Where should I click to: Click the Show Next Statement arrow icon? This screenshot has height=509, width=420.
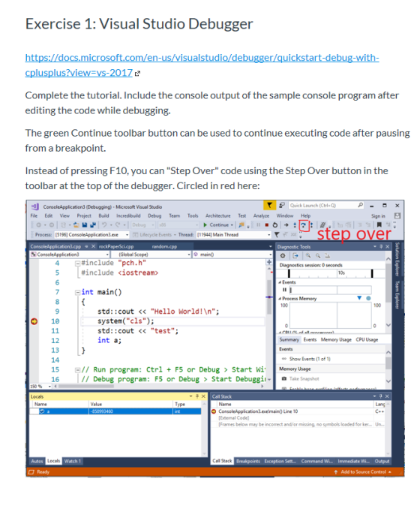click(x=286, y=225)
